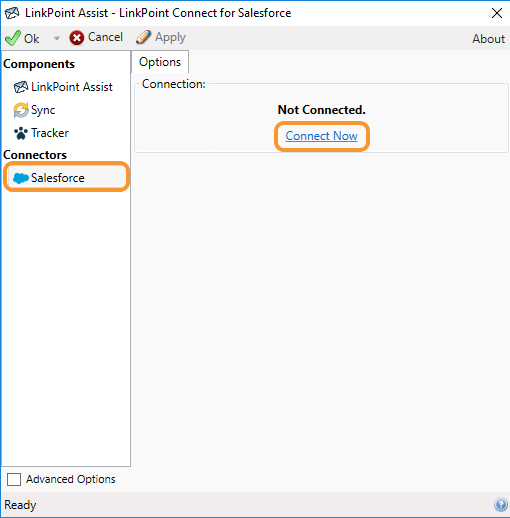Select the Sync arrows icon

coord(21,110)
